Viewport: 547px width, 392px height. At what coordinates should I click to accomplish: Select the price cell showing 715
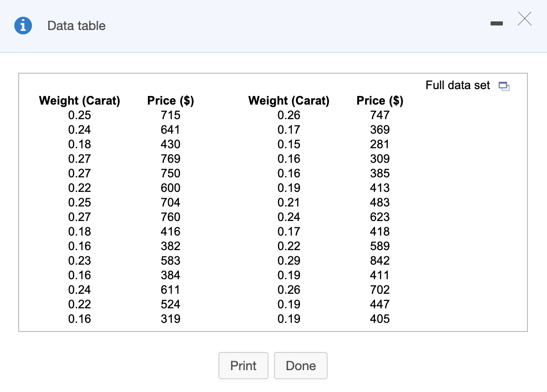171,115
